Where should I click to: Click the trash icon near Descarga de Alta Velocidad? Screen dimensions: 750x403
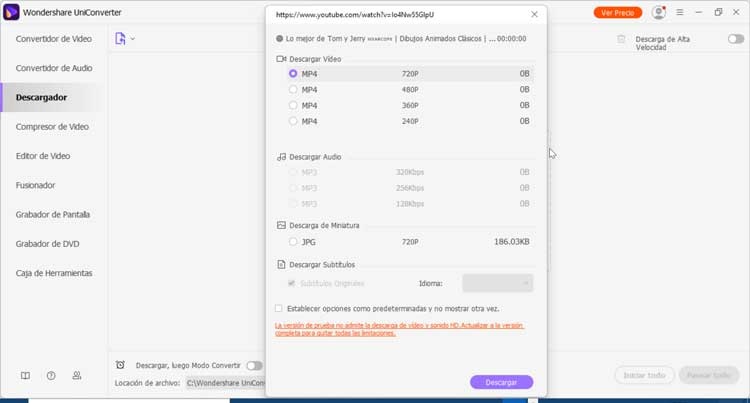pyautogui.click(x=621, y=39)
